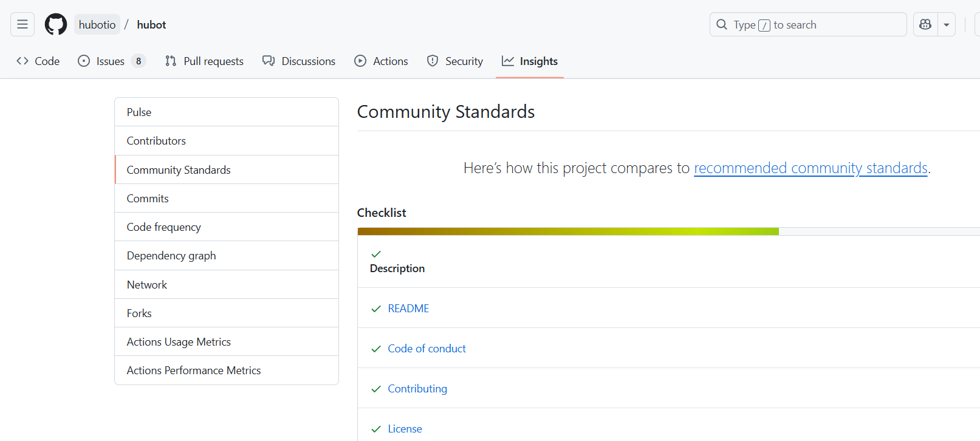
Task: Open the hamburger navigation menu
Action: (22, 24)
